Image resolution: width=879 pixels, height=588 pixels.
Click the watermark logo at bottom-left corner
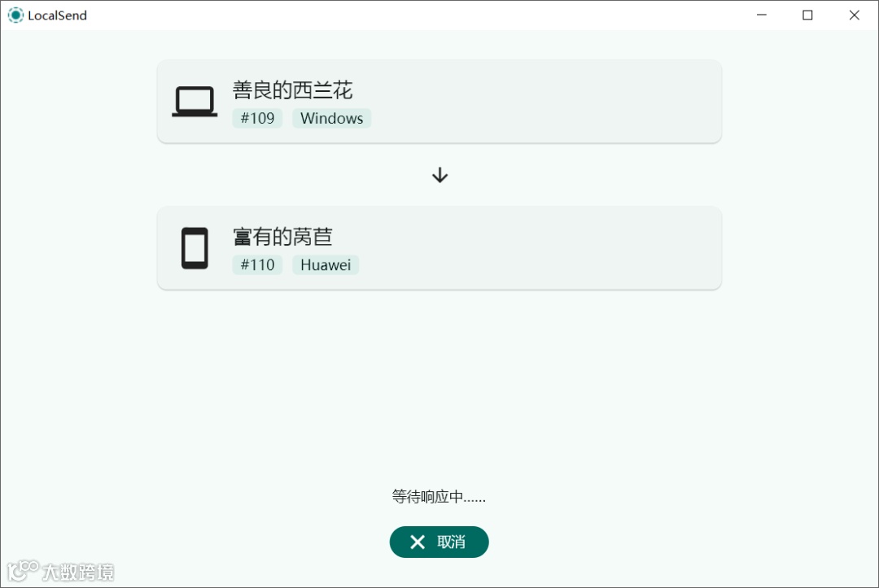coord(23,571)
